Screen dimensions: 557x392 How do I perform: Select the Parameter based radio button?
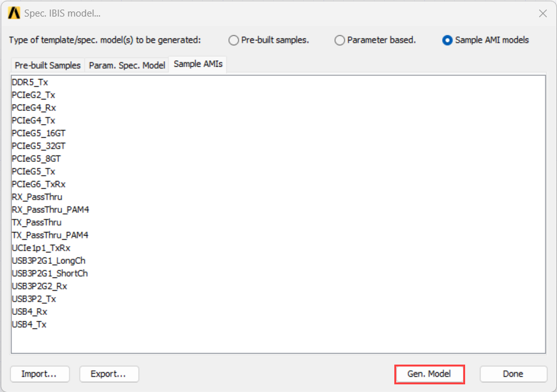339,40
